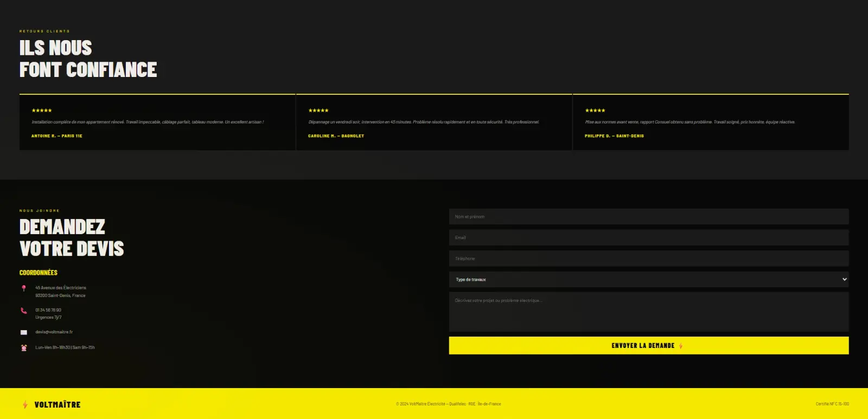
Task: Click the location pin icon beside address
Action: (x=23, y=288)
